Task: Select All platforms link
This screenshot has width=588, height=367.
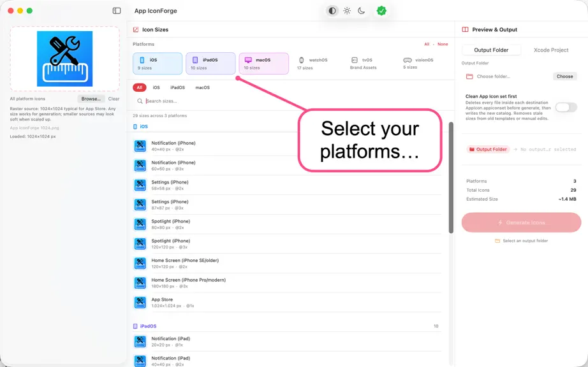Action: [x=427, y=44]
